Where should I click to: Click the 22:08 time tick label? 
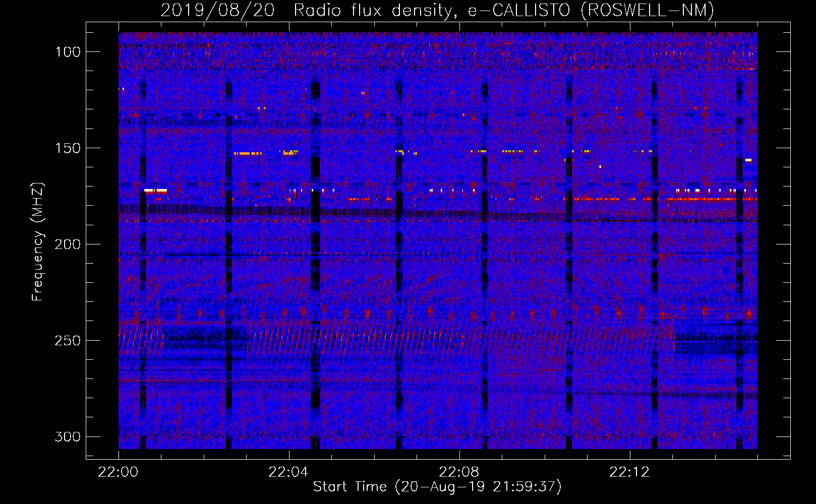[459, 472]
